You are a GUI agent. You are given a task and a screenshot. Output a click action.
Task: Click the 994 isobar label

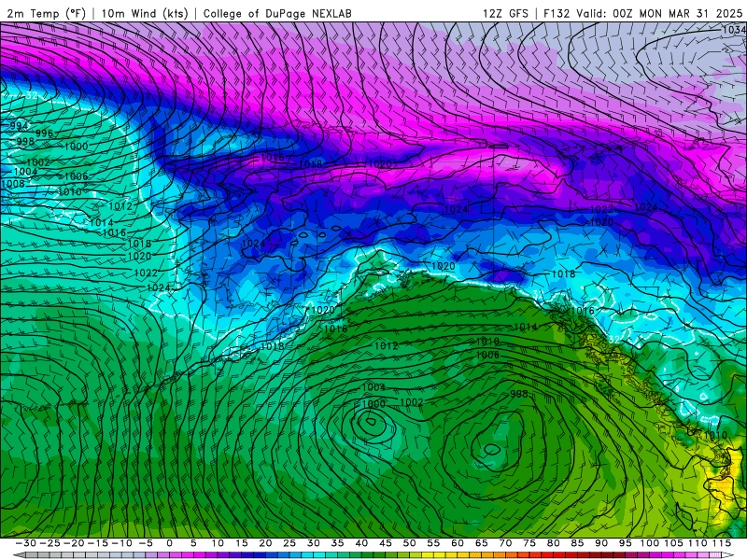click(19, 126)
